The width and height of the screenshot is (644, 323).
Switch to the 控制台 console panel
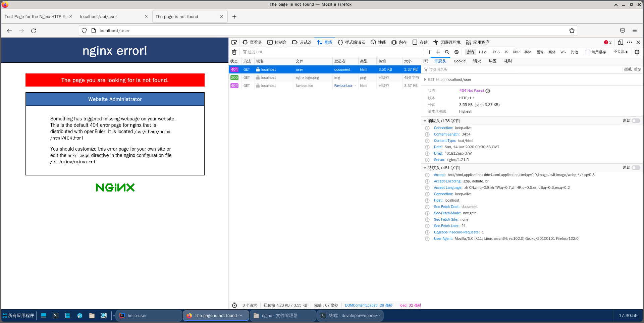tap(277, 42)
